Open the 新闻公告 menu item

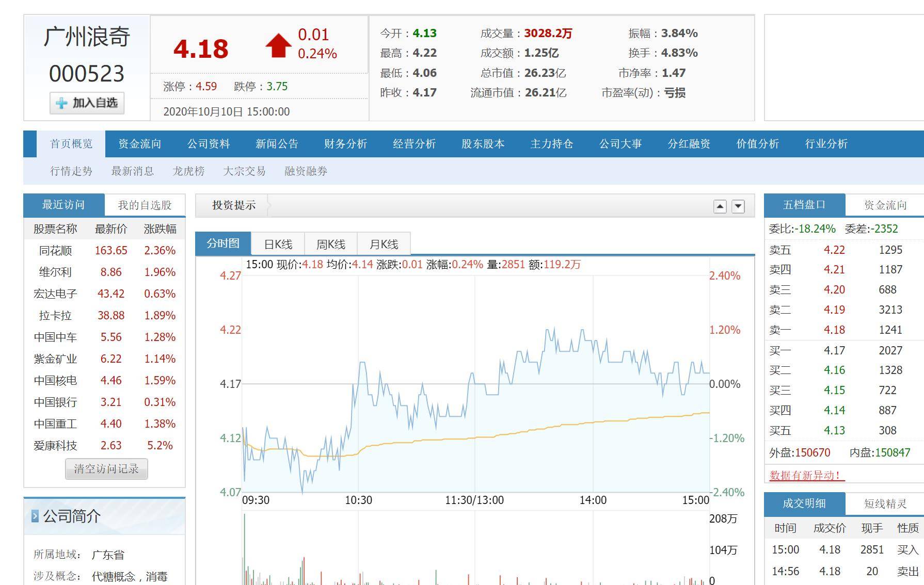pos(278,144)
